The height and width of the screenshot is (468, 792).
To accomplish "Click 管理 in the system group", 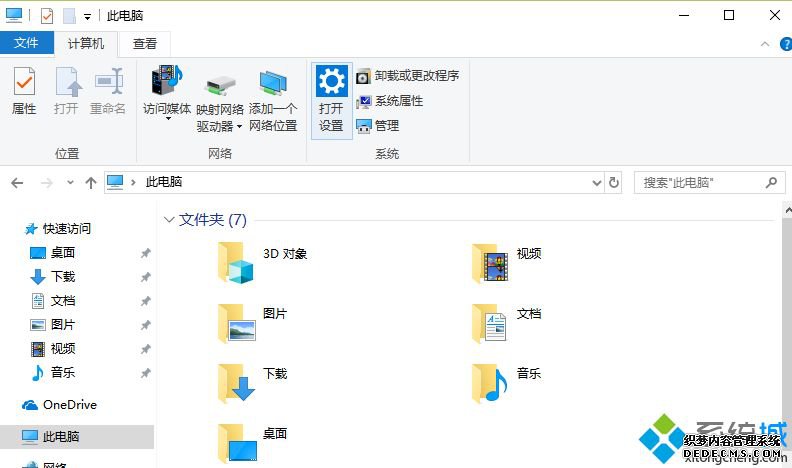I will tap(377, 126).
